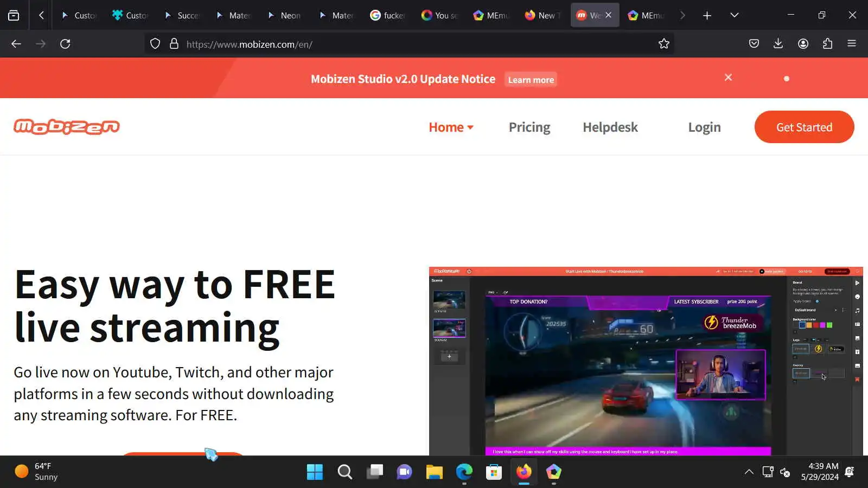The height and width of the screenshot is (488, 868).
Task: Launch the Chat app from the taskbar
Action: point(404,472)
